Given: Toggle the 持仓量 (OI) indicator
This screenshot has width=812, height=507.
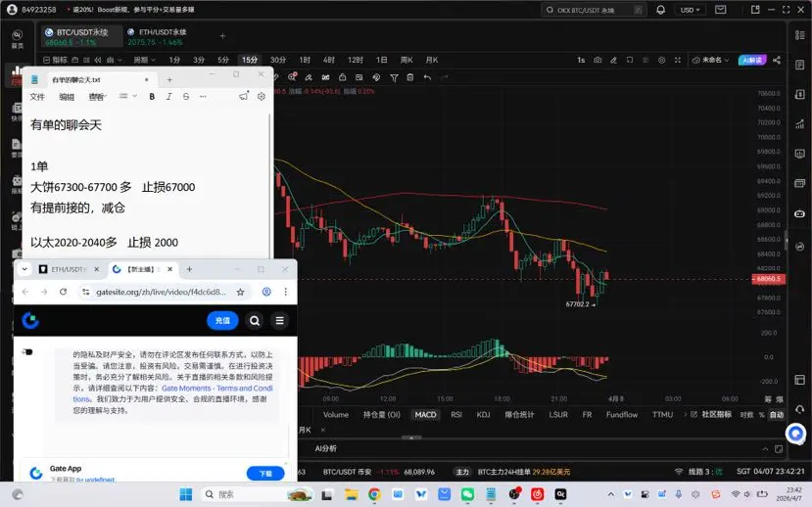Looking at the screenshot, I should pyautogui.click(x=382, y=415).
